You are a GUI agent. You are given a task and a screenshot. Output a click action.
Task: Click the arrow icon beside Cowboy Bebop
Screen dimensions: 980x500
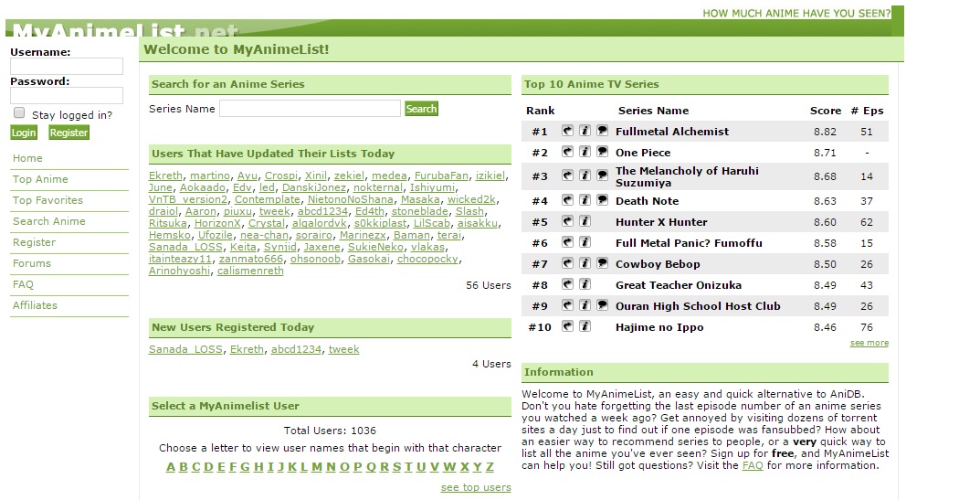567,263
